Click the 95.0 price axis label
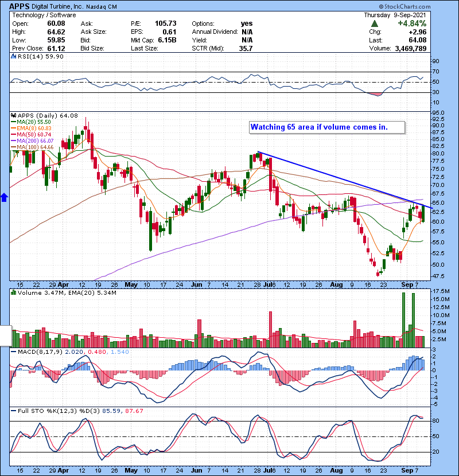 (x=438, y=112)
